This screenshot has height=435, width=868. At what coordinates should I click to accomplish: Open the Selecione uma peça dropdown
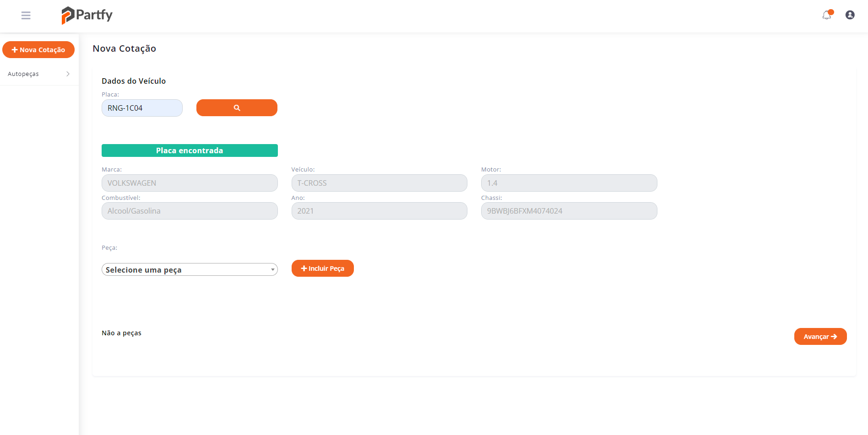tap(190, 270)
